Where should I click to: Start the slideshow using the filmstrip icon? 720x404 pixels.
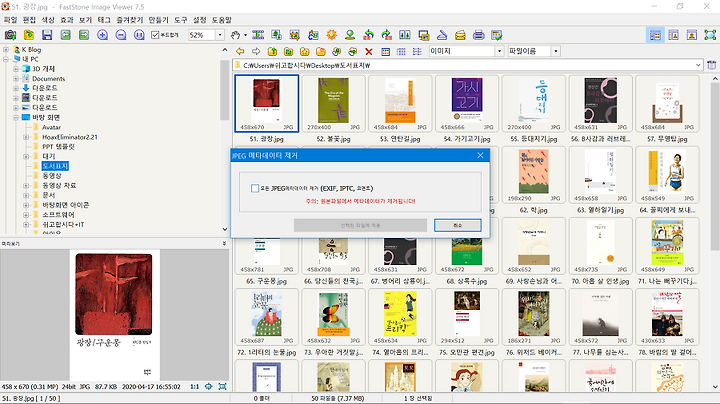[258, 35]
